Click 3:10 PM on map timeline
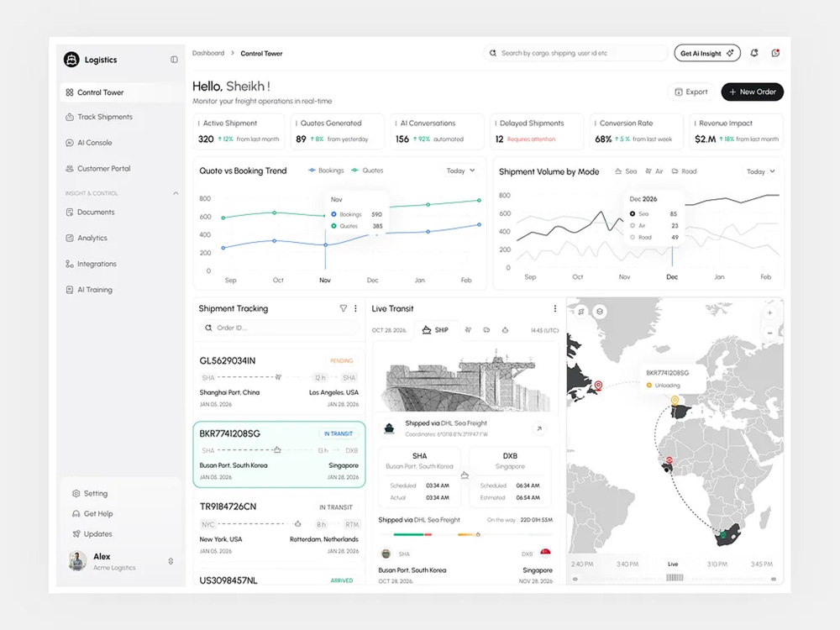The image size is (840, 630). click(717, 564)
